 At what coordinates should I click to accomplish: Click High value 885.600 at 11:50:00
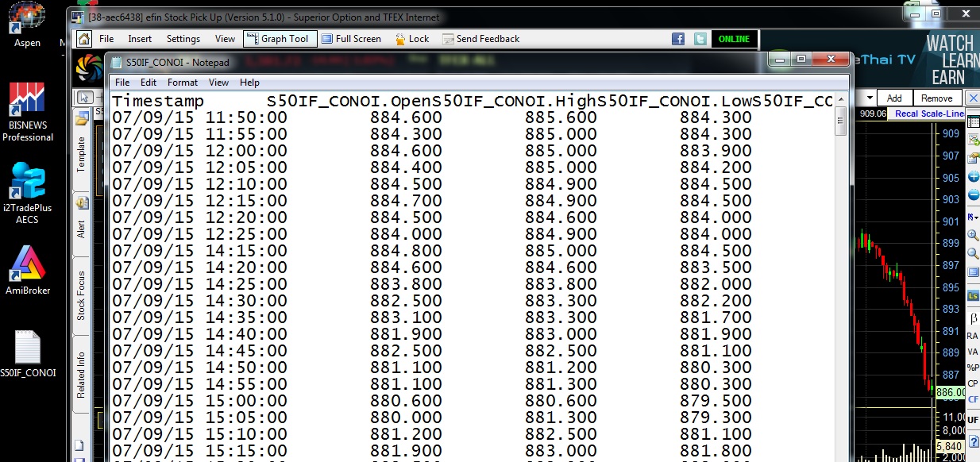(x=561, y=117)
